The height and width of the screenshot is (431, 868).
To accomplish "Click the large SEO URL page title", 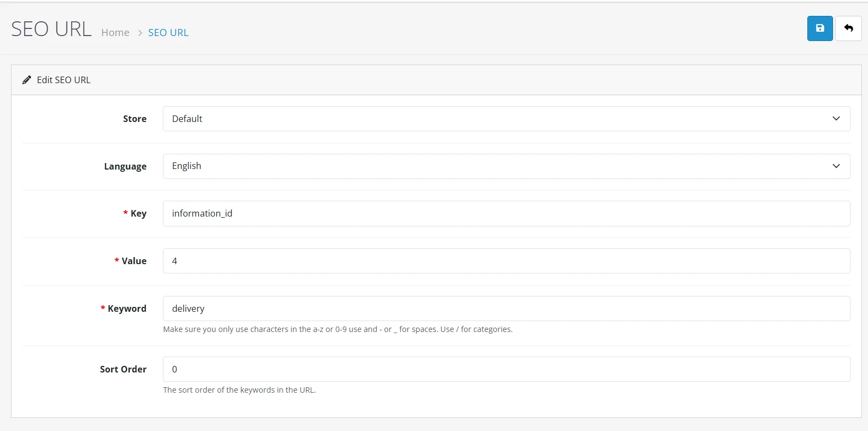I will click(51, 29).
